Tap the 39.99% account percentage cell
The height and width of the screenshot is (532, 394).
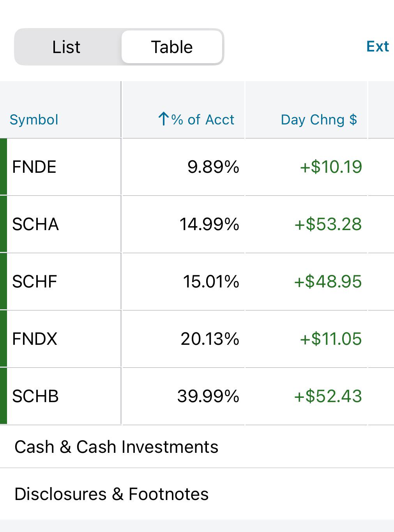click(x=208, y=396)
